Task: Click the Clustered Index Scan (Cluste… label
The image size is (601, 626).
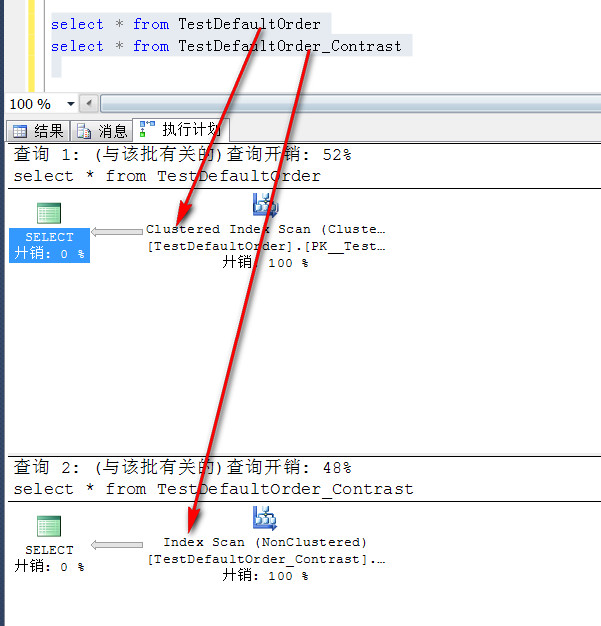Action: coord(266,229)
